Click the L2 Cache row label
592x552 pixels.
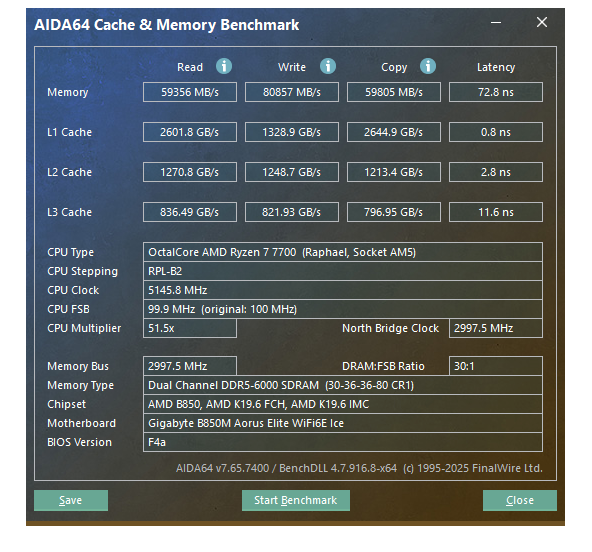coord(69,172)
